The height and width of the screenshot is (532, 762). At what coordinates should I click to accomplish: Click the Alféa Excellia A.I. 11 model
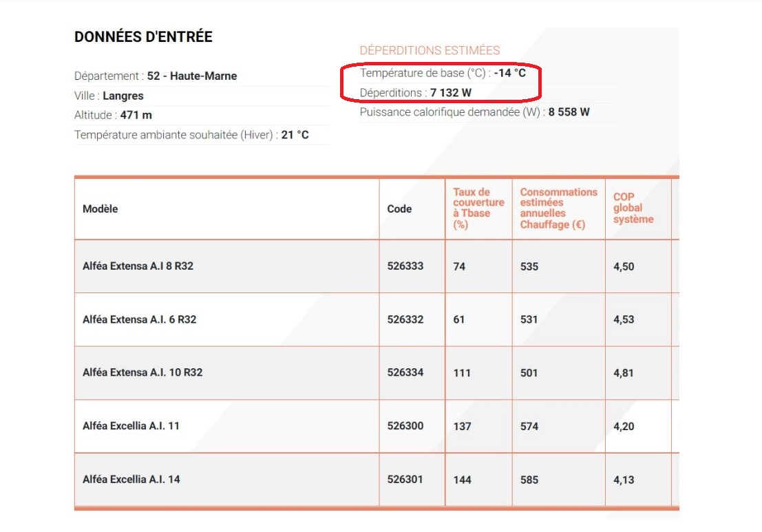click(131, 426)
